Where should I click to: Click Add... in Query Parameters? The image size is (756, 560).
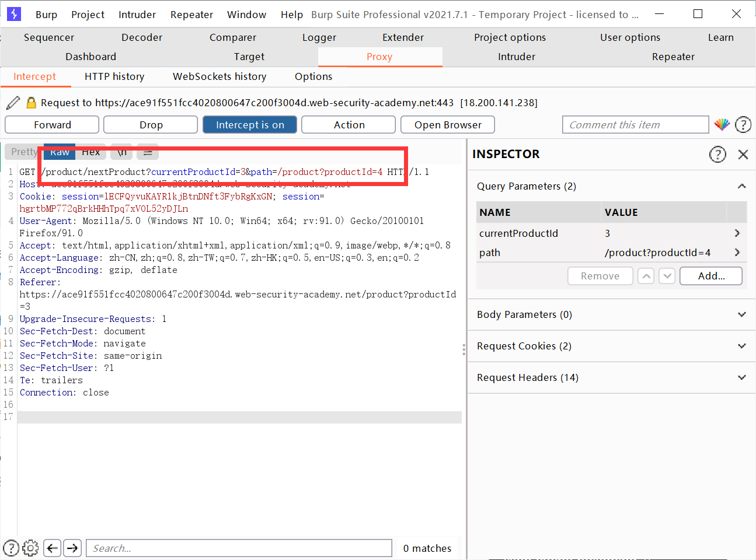click(711, 276)
